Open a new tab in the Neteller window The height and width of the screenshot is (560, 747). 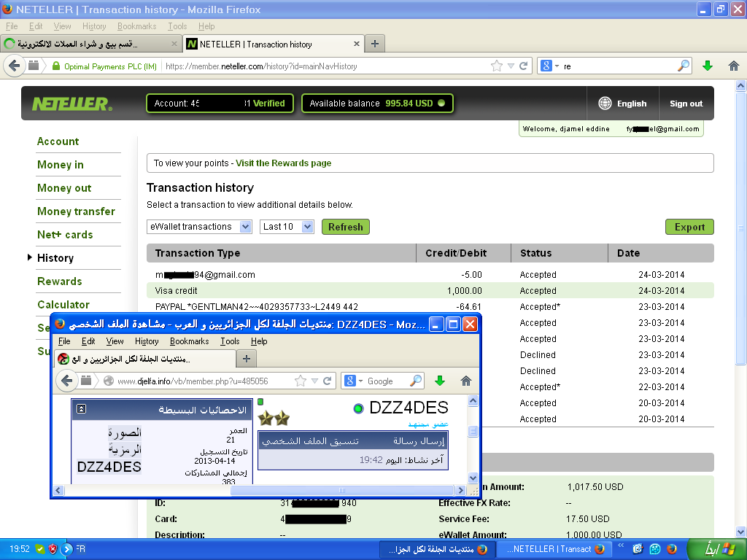pos(375,44)
